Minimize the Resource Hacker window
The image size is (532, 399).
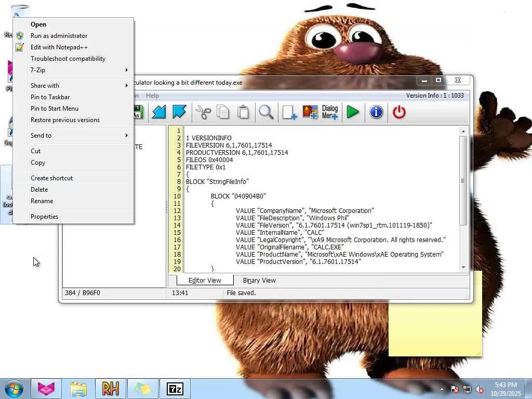424,80
